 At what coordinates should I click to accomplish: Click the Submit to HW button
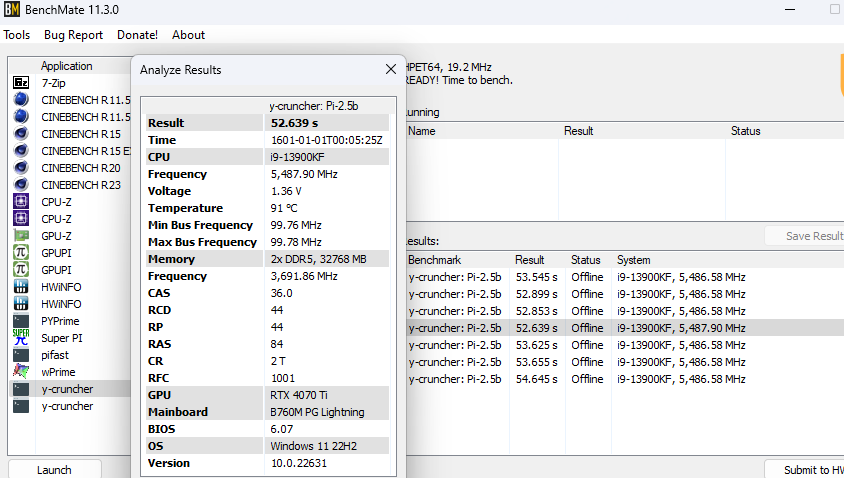pyautogui.click(x=805, y=469)
